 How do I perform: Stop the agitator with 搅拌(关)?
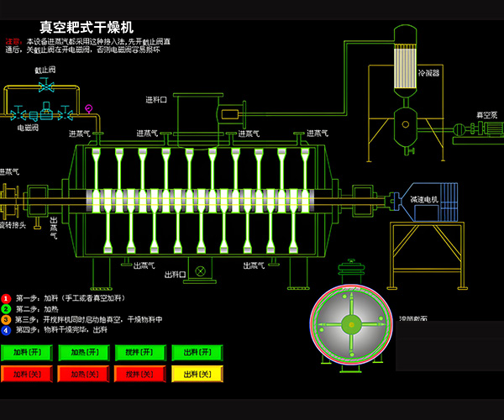[x=139, y=374]
